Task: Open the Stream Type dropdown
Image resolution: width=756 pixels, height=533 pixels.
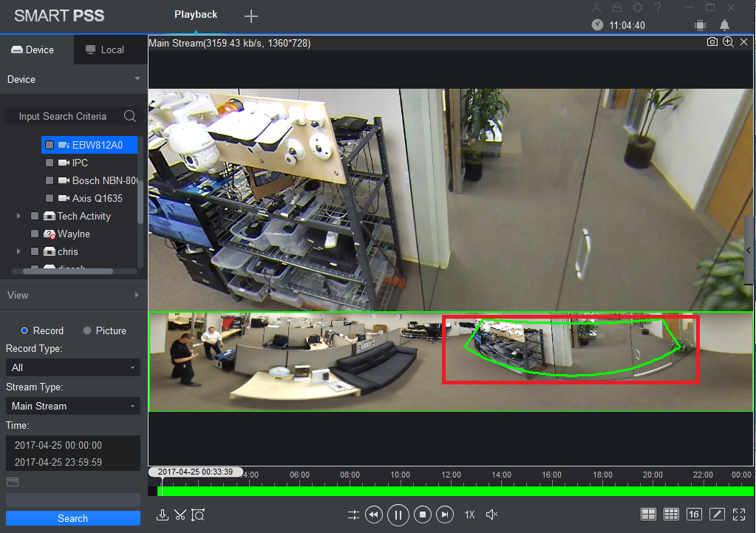Action: click(73, 406)
